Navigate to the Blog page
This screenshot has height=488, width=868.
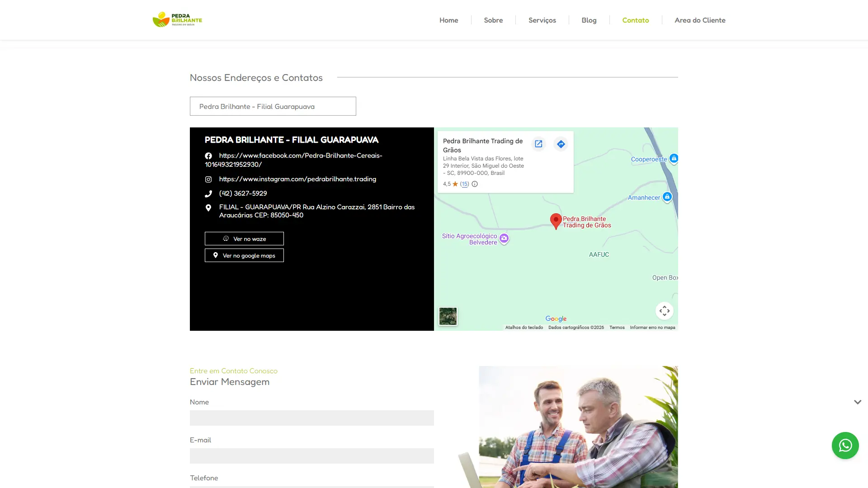(x=589, y=20)
